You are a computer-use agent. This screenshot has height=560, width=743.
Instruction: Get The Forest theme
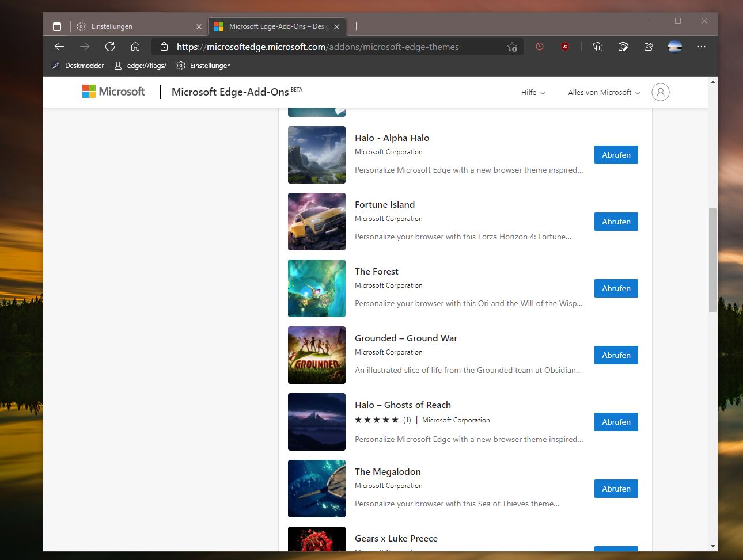coord(616,288)
